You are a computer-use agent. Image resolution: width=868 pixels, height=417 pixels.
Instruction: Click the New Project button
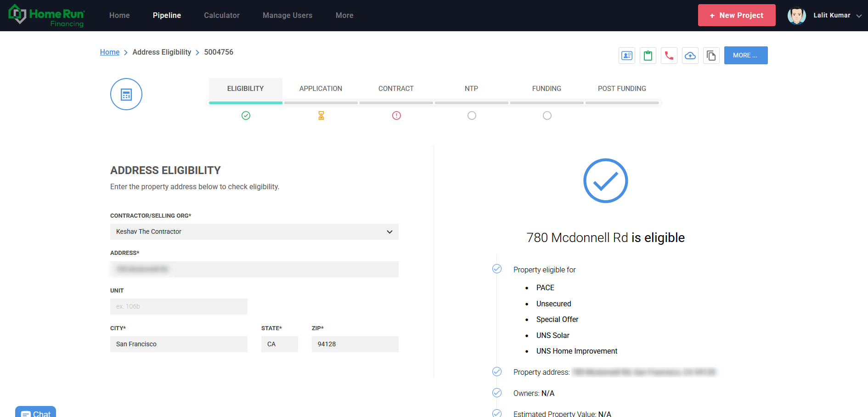pyautogui.click(x=736, y=16)
